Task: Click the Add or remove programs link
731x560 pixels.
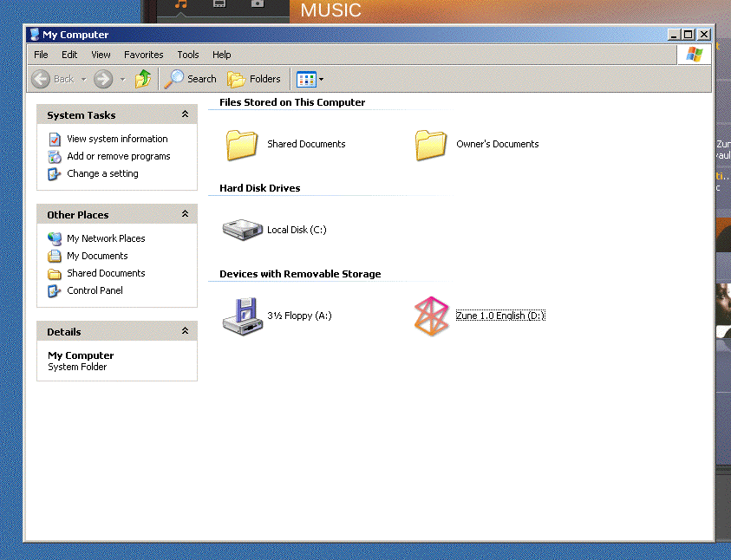Action: click(118, 156)
